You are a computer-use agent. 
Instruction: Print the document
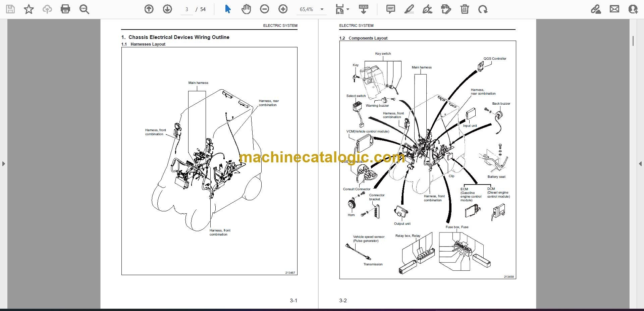click(x=65, y=9)
